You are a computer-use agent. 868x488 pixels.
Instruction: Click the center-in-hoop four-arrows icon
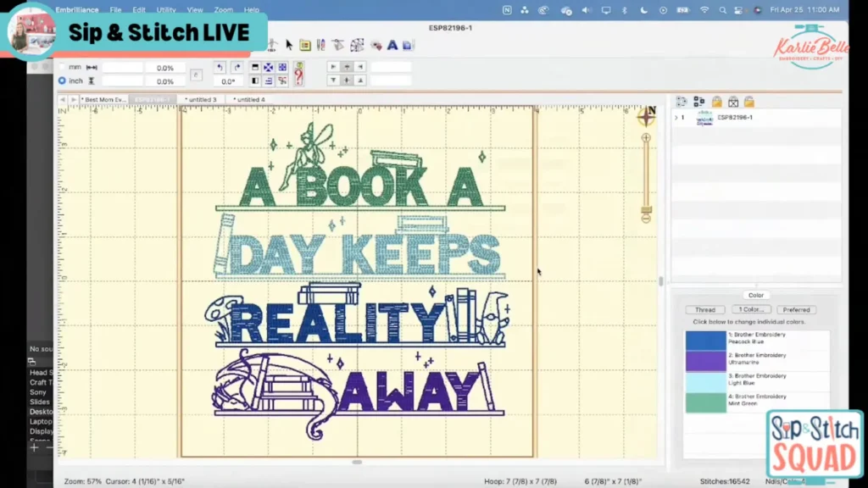(x=269, y=68)
